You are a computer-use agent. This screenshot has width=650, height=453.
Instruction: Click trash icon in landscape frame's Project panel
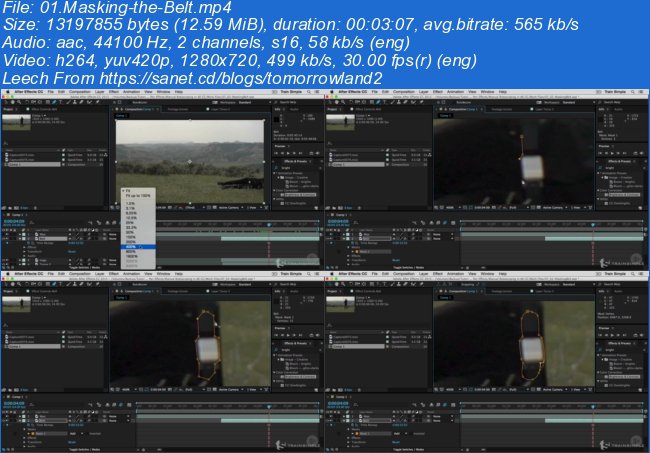pos(35,208)
